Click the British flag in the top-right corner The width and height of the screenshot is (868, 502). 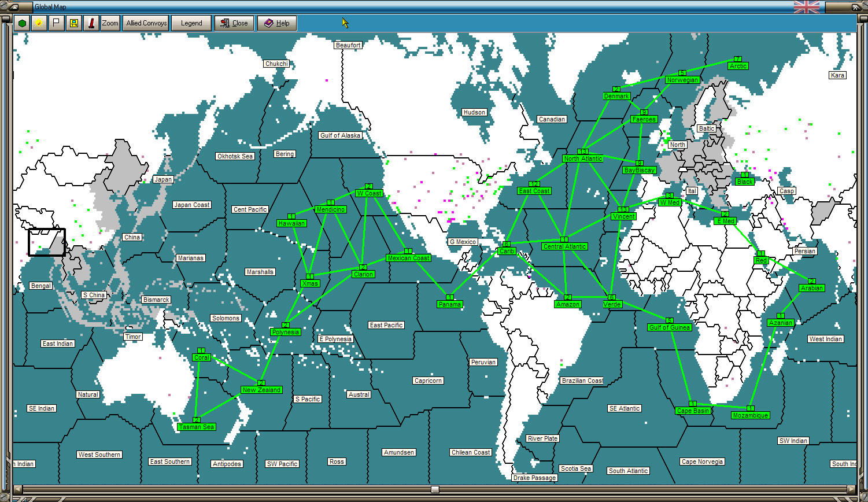pyautogui.click(x=806, y=7)
